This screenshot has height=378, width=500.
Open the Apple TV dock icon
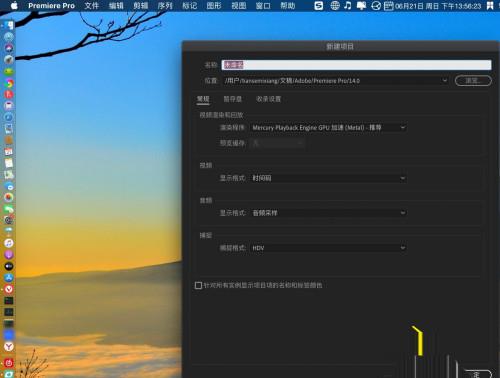point(9,266)
